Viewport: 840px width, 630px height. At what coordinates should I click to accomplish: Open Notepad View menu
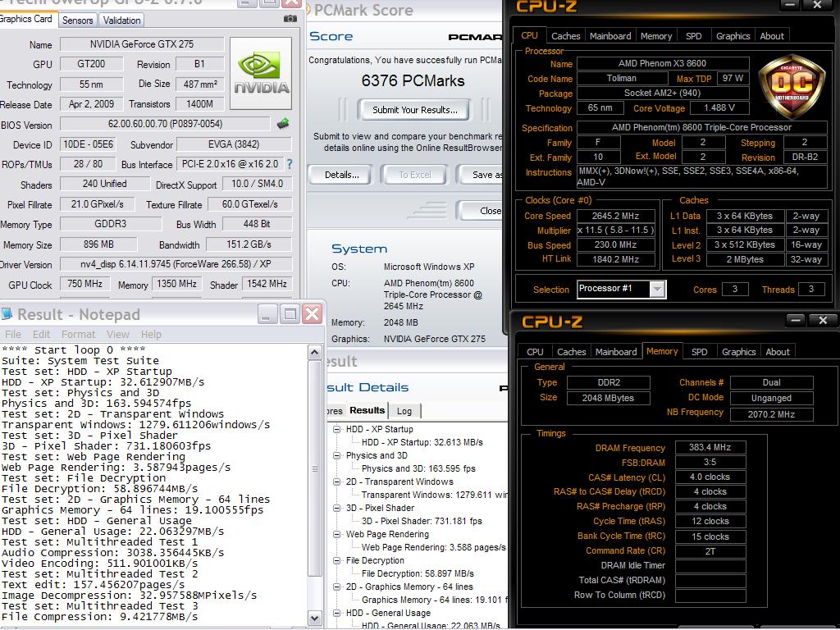[118, 335]
